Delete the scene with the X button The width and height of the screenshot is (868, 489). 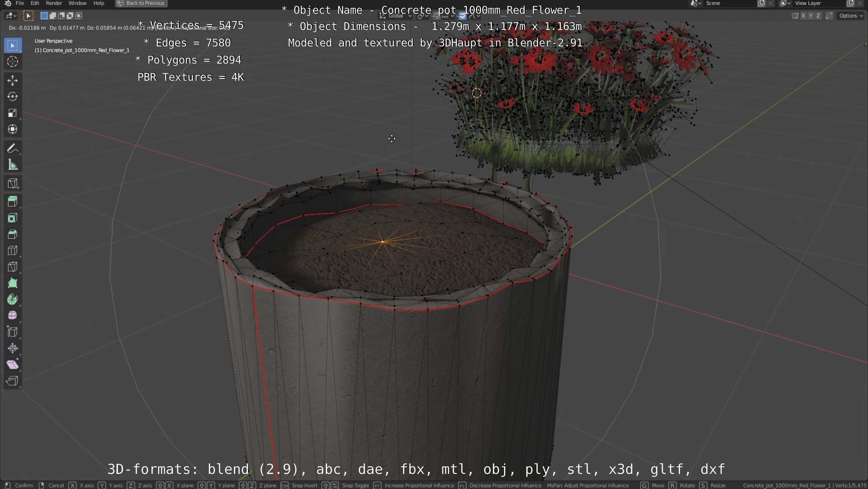pyautogui.click(x=770, y=3)
